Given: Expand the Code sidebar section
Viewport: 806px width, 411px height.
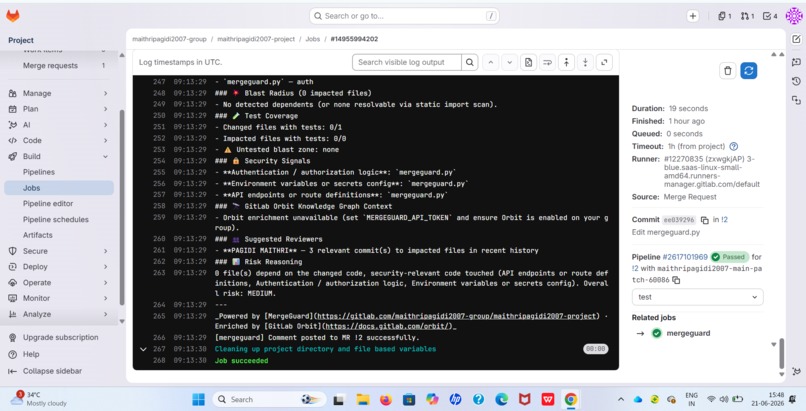Looking at the screenshot, I should pos(58,140).
